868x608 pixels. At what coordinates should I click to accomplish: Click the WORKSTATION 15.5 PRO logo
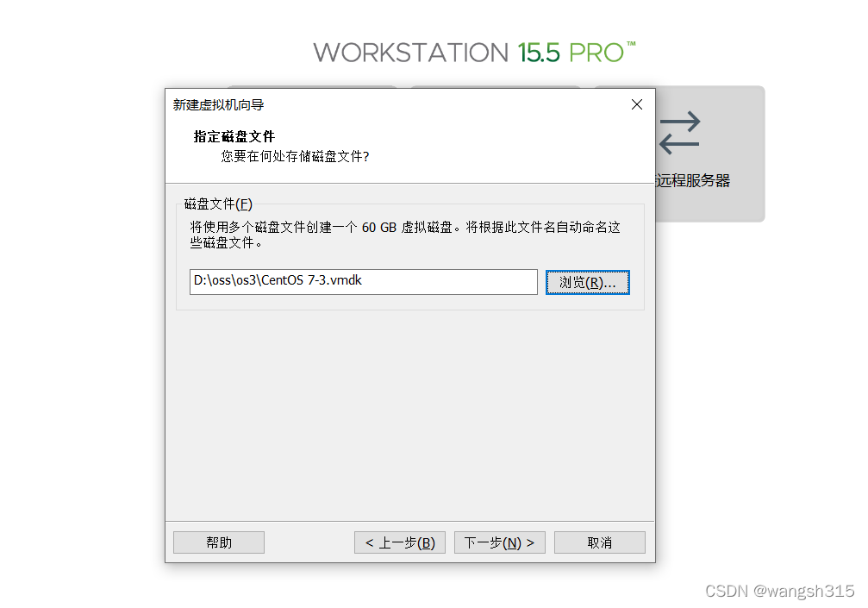[474, 53]
